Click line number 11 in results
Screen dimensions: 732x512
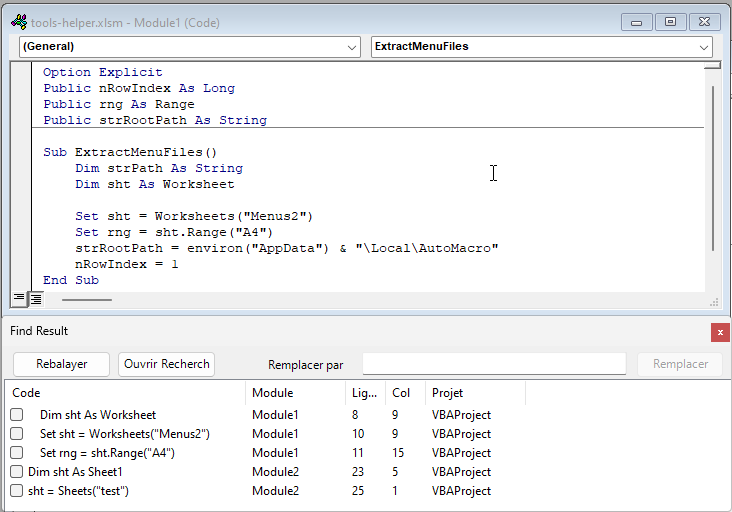point(358,453)
